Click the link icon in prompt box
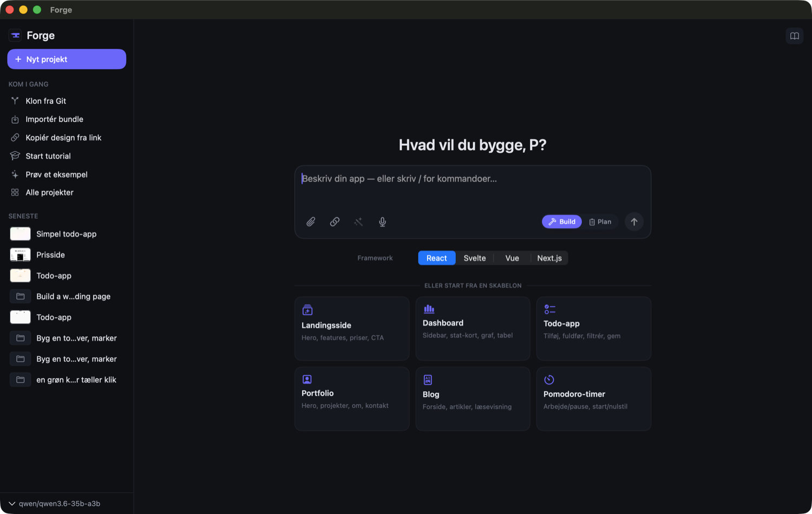 coord(335,222)
